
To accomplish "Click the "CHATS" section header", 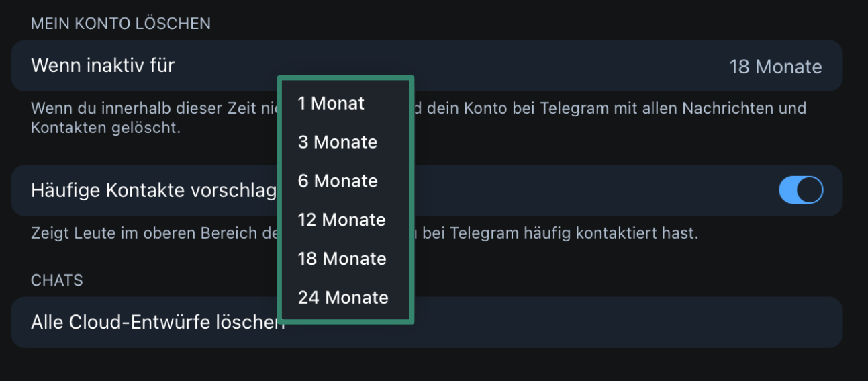I will (x=57, y=280).
